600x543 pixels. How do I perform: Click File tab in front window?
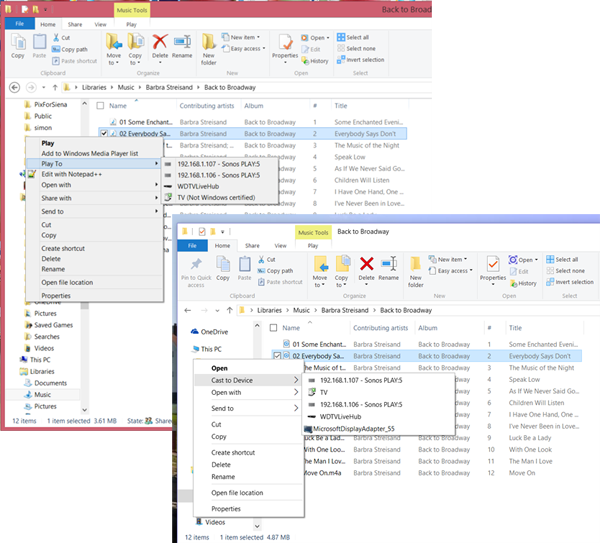[x=192, y=246]
